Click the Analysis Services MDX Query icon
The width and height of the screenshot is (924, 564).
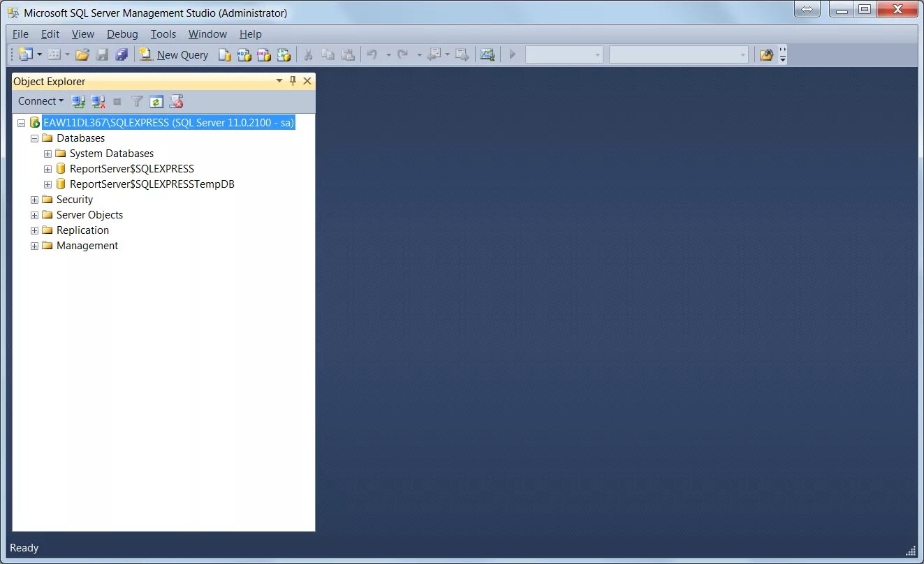click(x=244, y=54)
